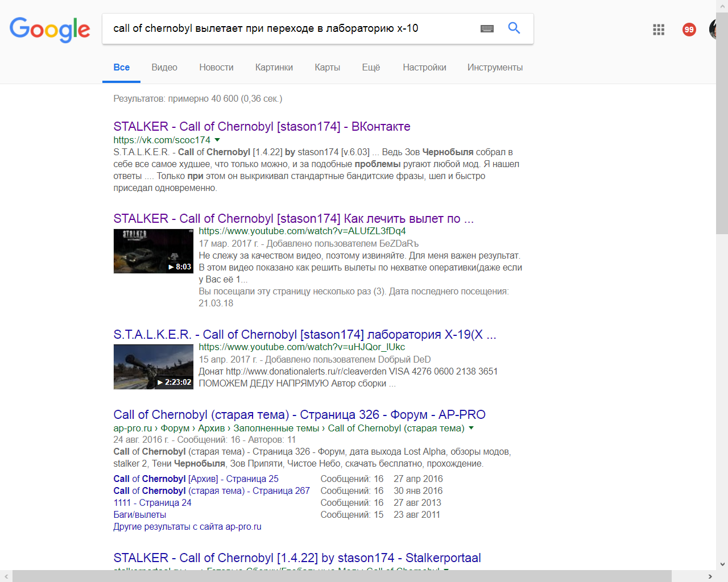Click the YouTube URL ending uHJQor_lUkc
Screen dimensions: 728x582
click(302, 347)
